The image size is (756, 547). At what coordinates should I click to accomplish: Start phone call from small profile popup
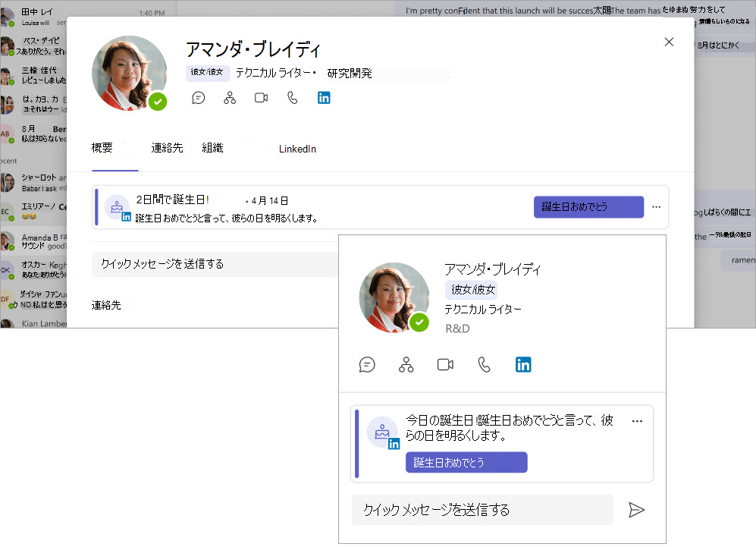pyautogui.click(x=484, y=365)
